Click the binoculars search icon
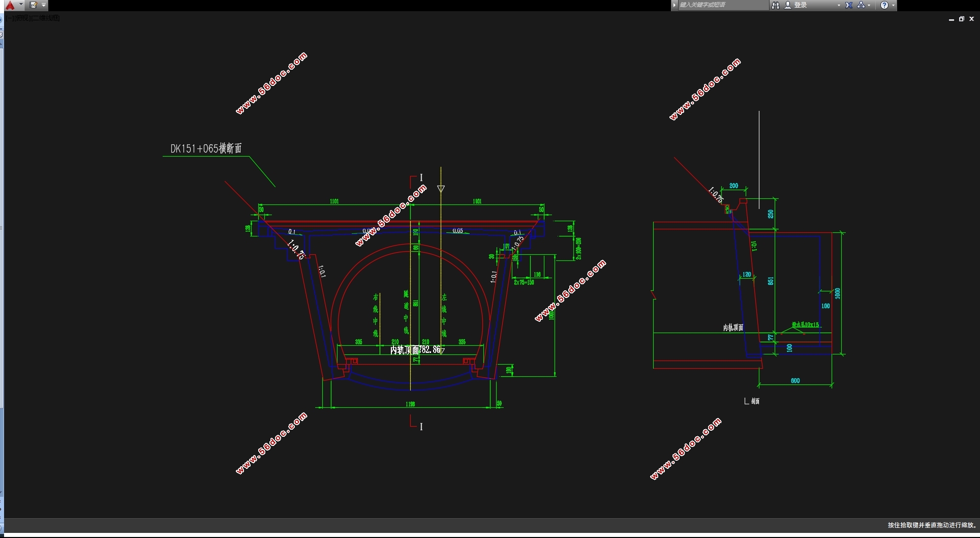Viewport: 980px width, 538px height. pos(776,5)
